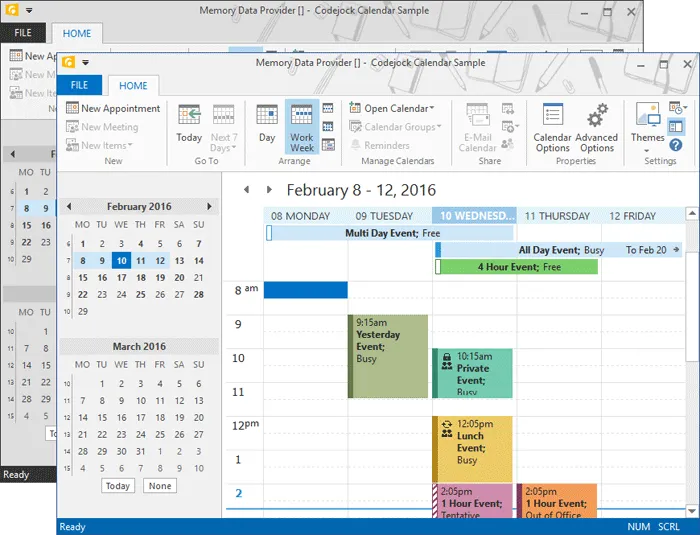Click the week view small icon in Arrange

point(328,108)
